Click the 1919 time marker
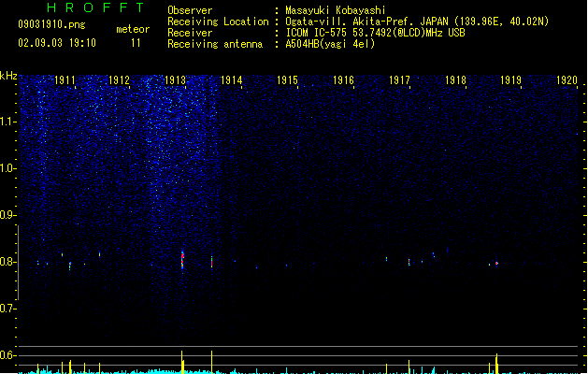The image size is (588, 374). [x=510, y=80]
